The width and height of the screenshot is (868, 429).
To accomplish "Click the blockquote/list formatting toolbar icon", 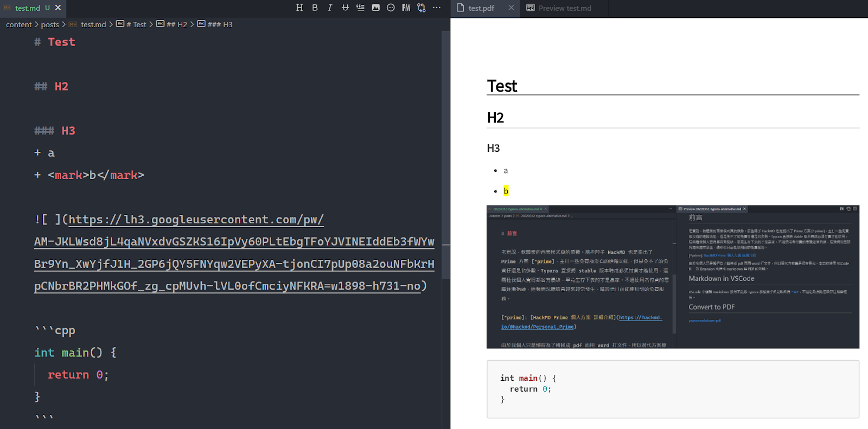I will [360, 8].
